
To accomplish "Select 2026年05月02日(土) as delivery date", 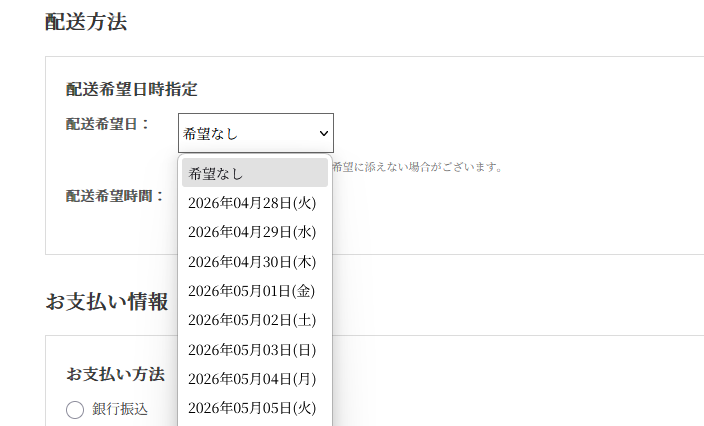I will (x=252, y=320).
